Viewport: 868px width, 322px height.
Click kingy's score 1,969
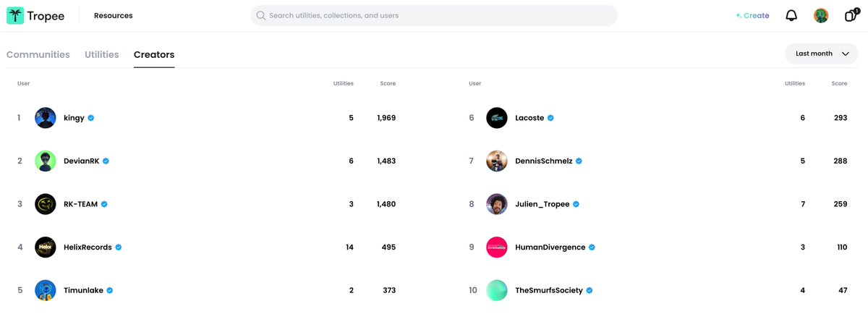click(x=386, y=118)
